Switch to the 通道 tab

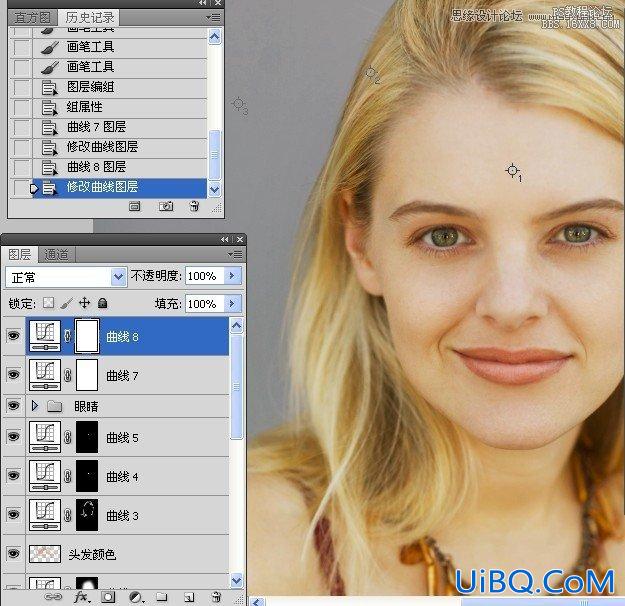click(56, 255)
